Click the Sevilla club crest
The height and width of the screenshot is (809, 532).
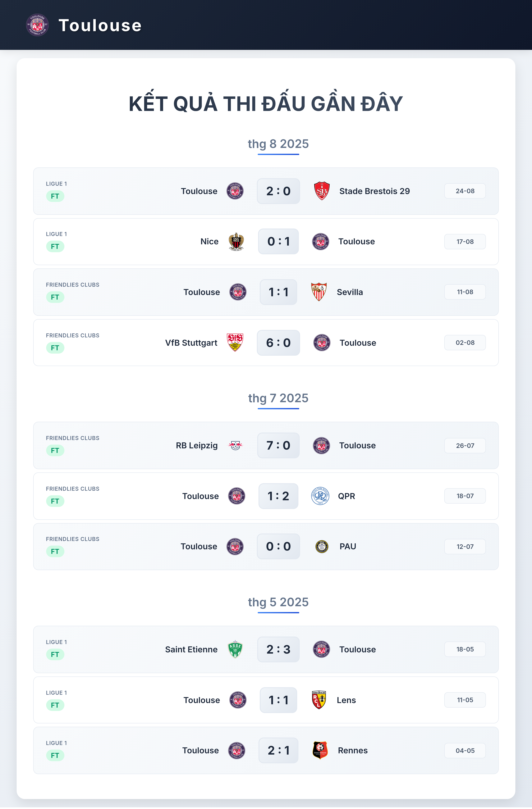[x=319, y=292]
